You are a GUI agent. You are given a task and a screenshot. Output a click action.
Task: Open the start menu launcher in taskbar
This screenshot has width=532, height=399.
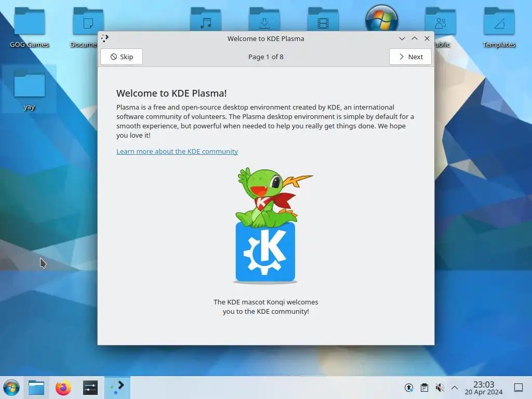(11, 388)
